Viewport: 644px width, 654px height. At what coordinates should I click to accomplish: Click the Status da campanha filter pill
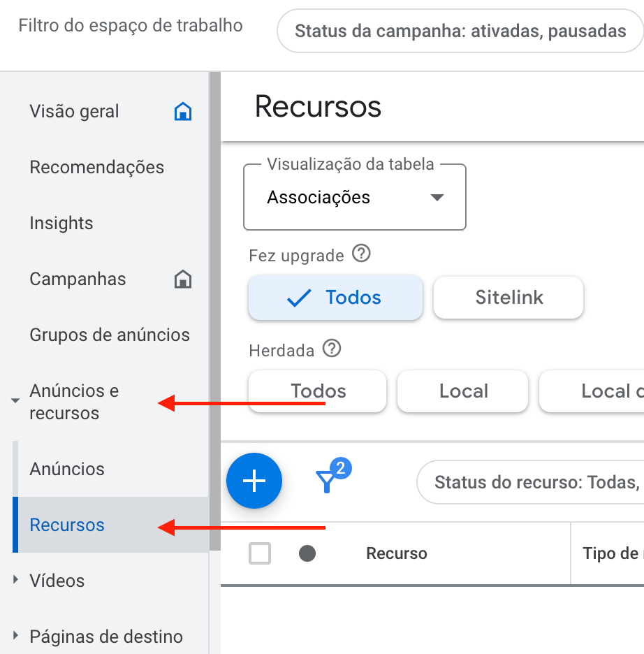click(x=460, y=31)
